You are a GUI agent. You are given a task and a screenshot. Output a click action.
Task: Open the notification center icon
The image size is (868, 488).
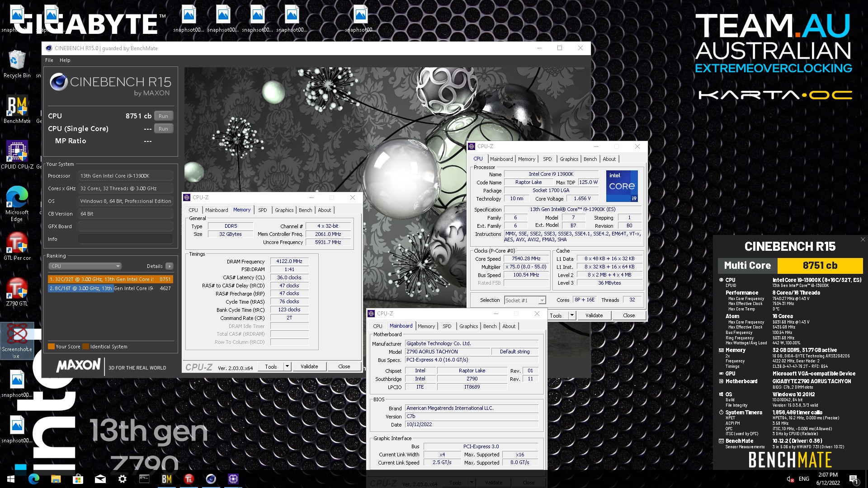click(x=854, y=479)
